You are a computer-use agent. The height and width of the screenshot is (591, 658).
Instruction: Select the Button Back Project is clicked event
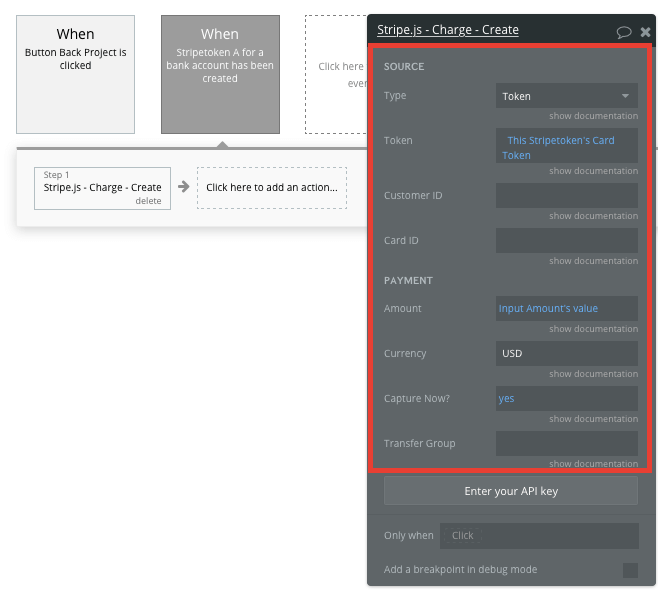(76, 75)
